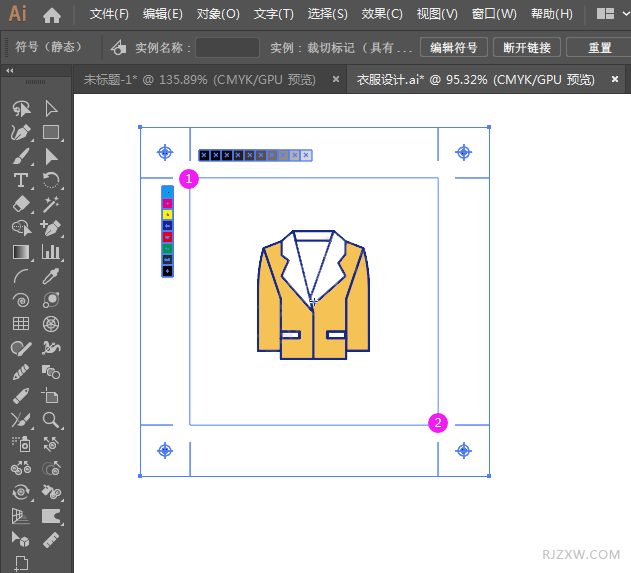Pick the Eyedropper tool
Viewport: 631px width, 573px height.
(51, 276)
